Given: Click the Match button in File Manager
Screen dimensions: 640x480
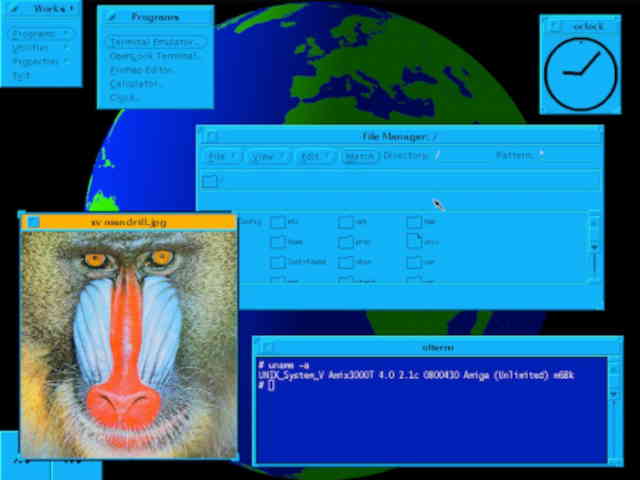Looking at the screenshot, I should (360, 156).
